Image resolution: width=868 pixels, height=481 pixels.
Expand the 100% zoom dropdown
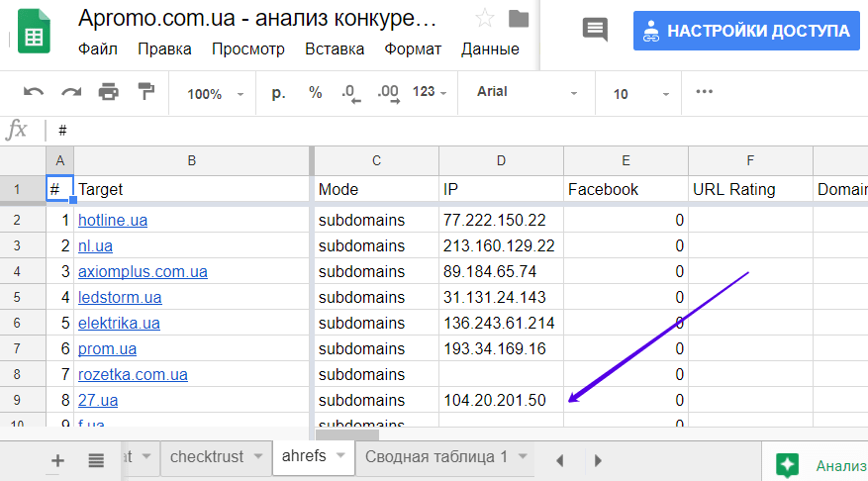pyautogui.click(x=215, y=94)
